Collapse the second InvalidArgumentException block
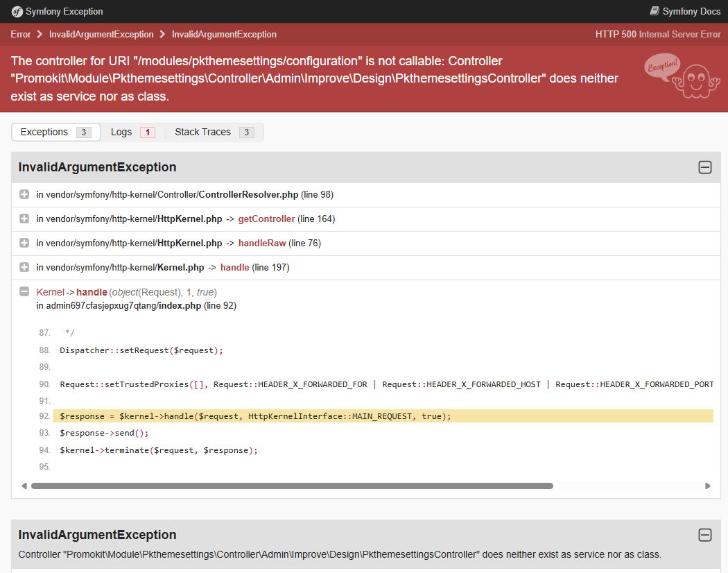 point(705,535)
